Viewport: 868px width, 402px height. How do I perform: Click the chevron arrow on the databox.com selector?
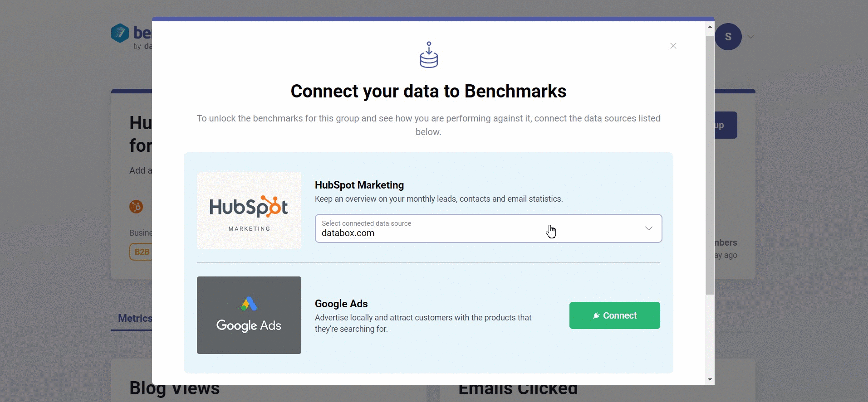pyautogui.click(x=648, y=228)
